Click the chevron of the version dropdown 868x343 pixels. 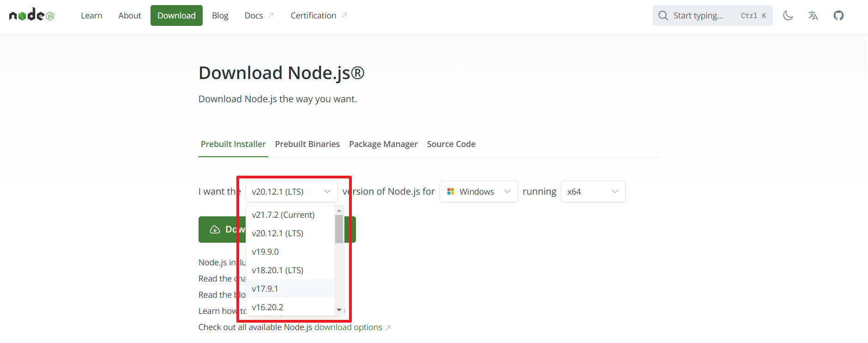[x=327, y=191]
